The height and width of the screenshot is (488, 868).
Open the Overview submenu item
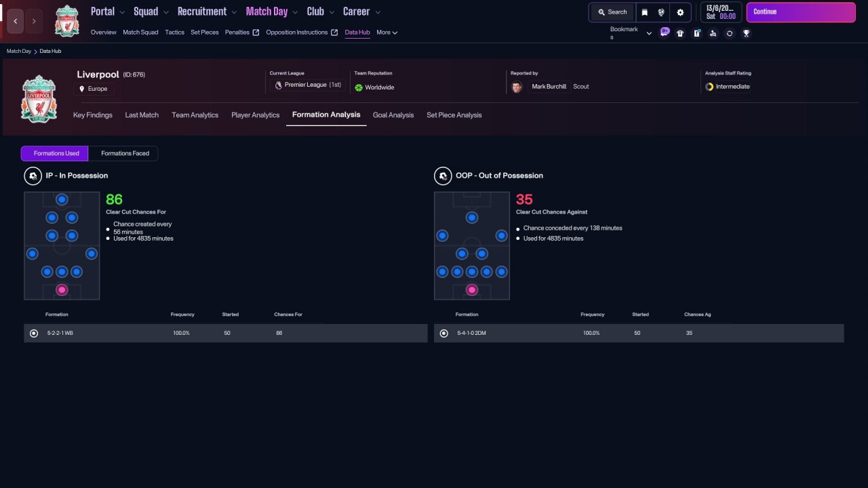pos(103,33)
